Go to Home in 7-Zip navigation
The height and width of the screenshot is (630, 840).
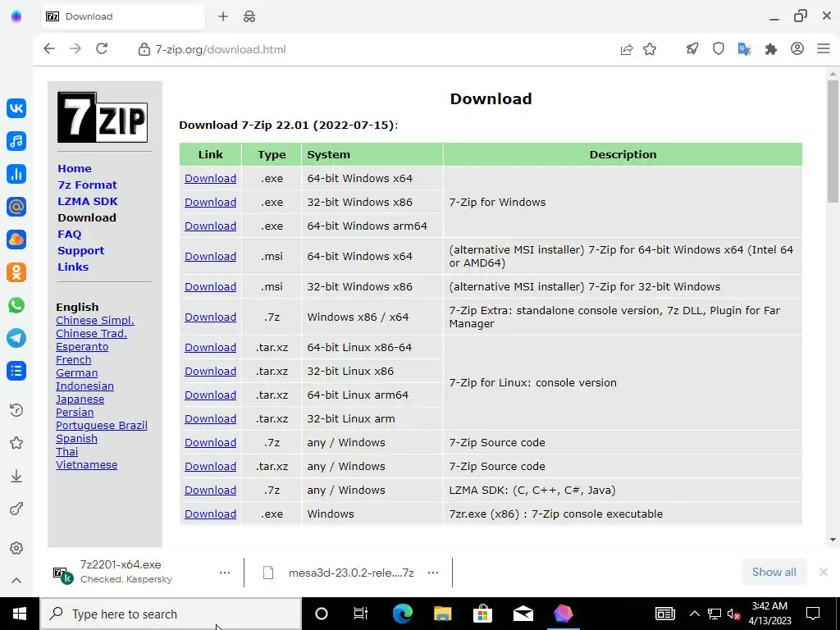(x=75, y=168)
